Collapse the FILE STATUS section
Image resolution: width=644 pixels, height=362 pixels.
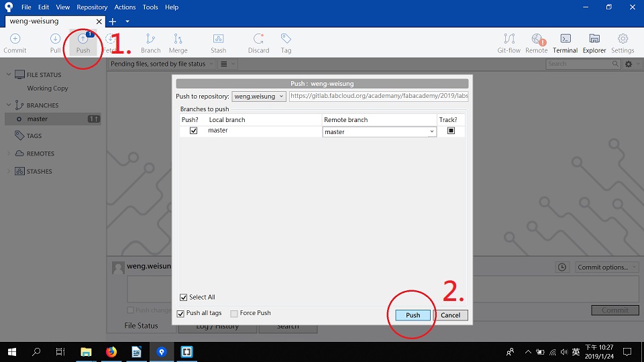click(x=9, y=74)
